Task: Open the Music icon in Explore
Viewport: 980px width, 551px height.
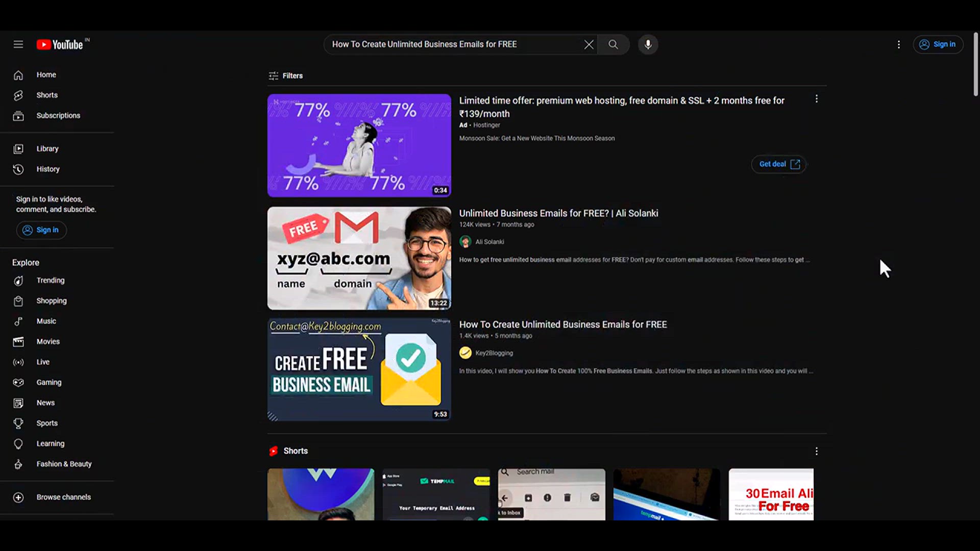Action: tap(18, 321)
